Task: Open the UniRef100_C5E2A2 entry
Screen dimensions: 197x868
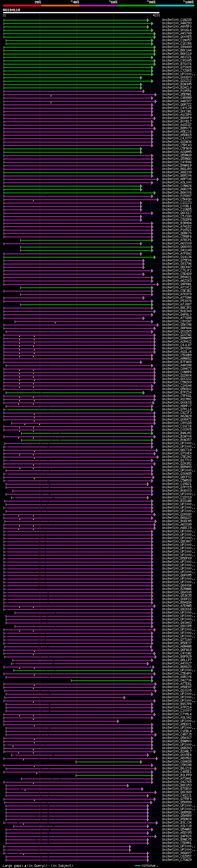Action: click(177, 457)
